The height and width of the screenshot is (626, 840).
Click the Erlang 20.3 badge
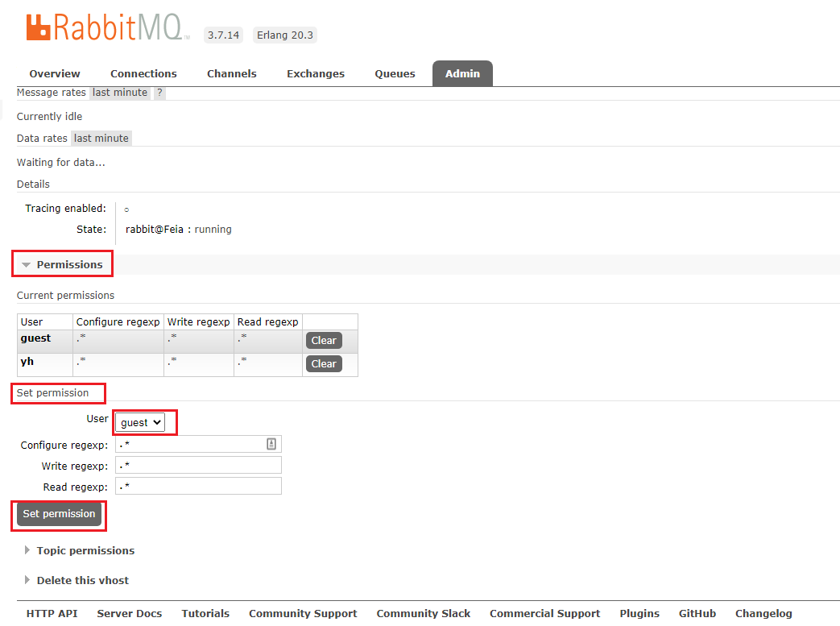285,35
